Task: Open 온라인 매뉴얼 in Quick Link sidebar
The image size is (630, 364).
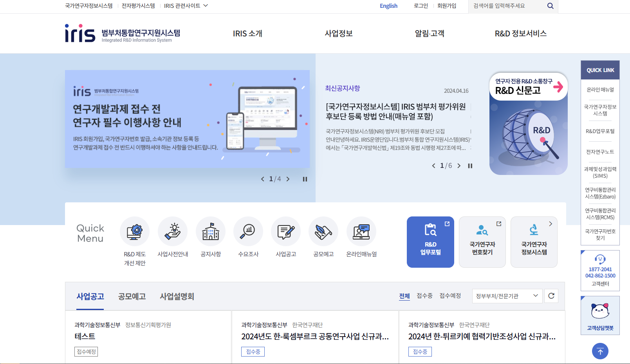Action: [x=600, y=90]
